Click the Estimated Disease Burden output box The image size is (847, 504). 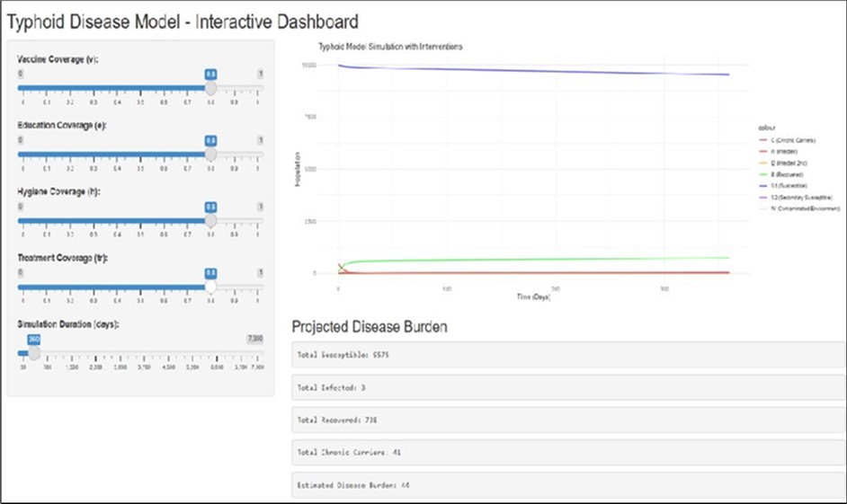coord(566,485)
